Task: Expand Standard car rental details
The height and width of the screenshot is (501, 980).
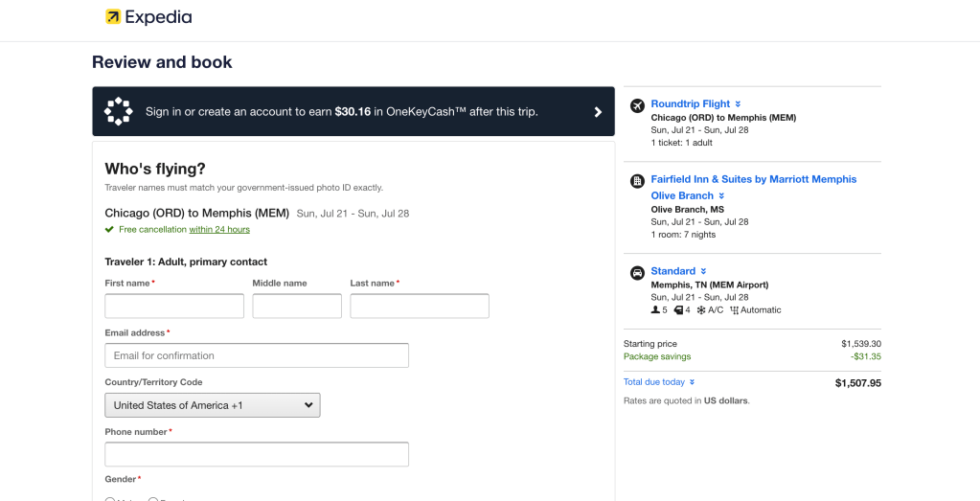Action: click(678, 271)
